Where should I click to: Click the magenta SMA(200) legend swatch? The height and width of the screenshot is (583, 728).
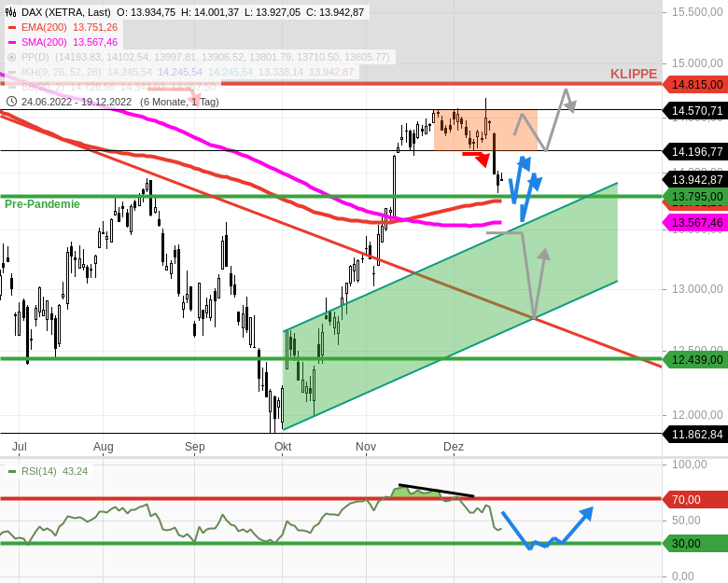pyautogui.click(x=12, y=43)
